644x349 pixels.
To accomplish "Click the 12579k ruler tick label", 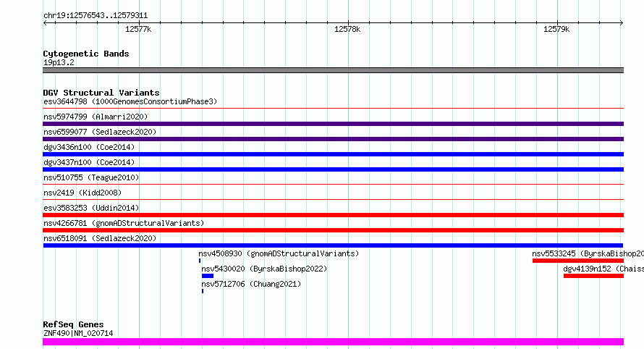I will 556,29.
